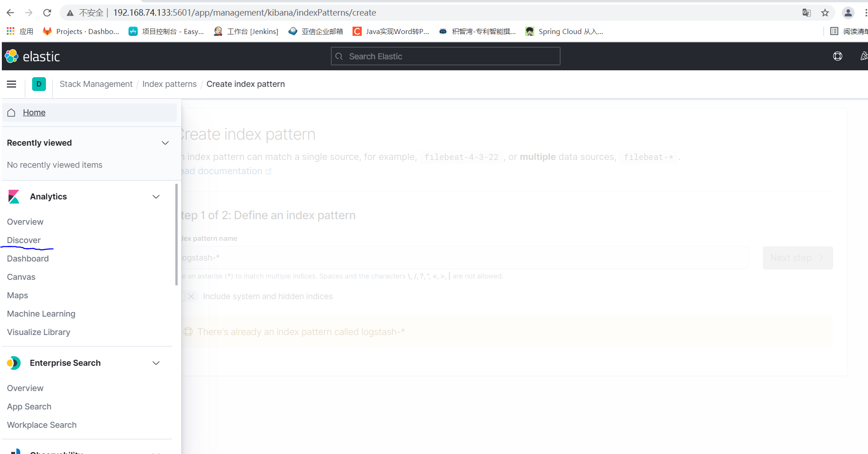Open the newsfeed icon in header
The height and width of the screenshot is (454, 868).
[x=863, y=56]
